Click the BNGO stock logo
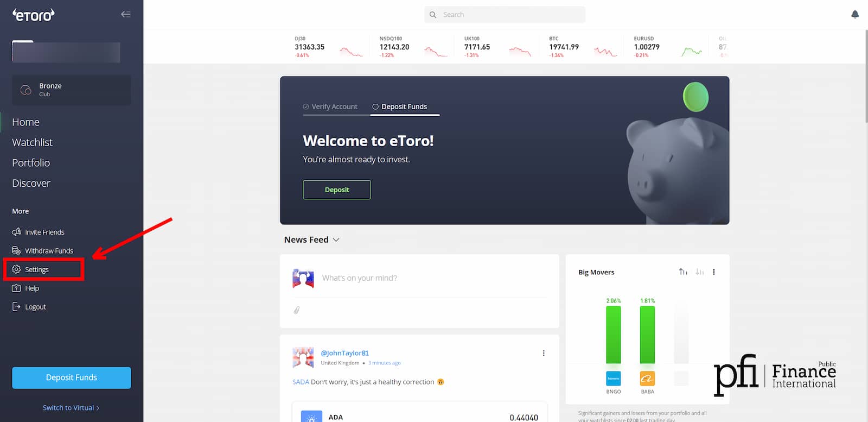 pos(614,379)
